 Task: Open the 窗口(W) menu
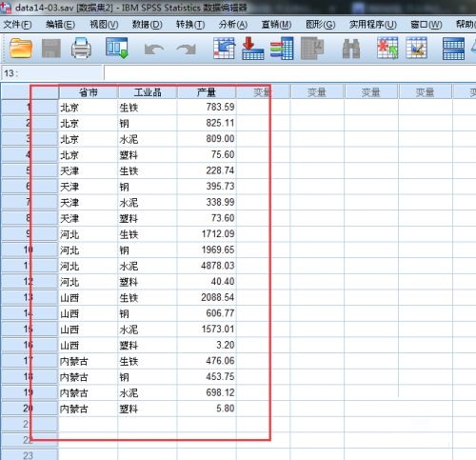[x=426, y=25]
